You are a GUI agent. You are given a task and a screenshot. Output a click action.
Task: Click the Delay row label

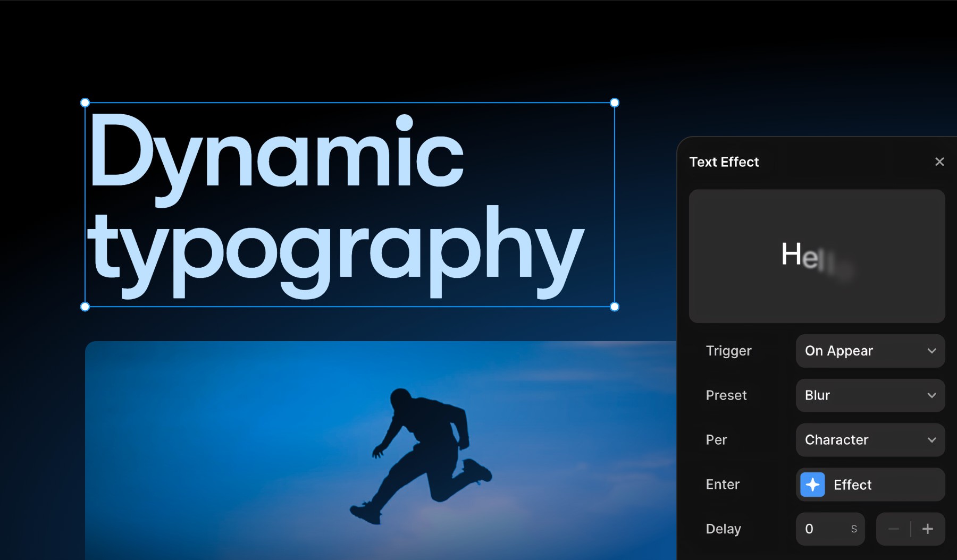pos(723,529)
